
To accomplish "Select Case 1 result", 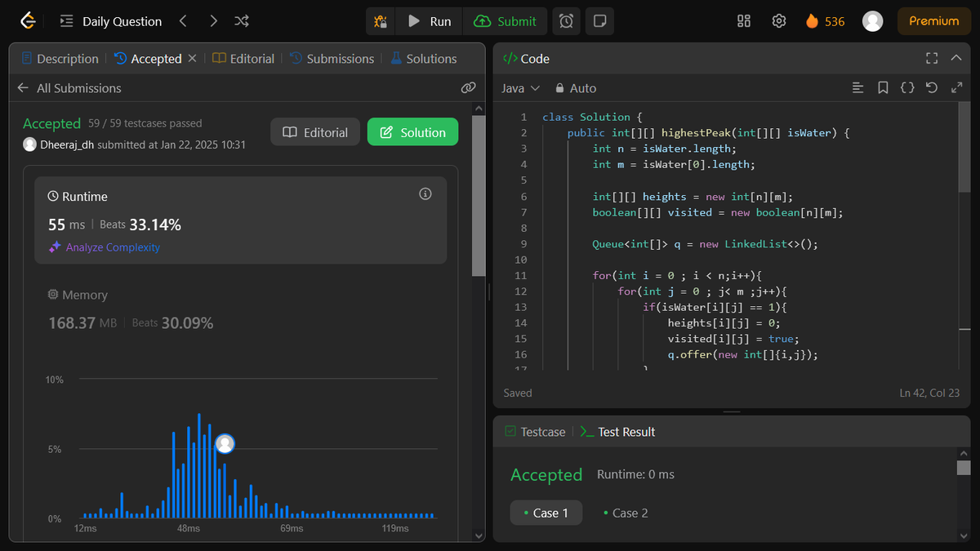I will pyautogui.click(x=546, y=513).
